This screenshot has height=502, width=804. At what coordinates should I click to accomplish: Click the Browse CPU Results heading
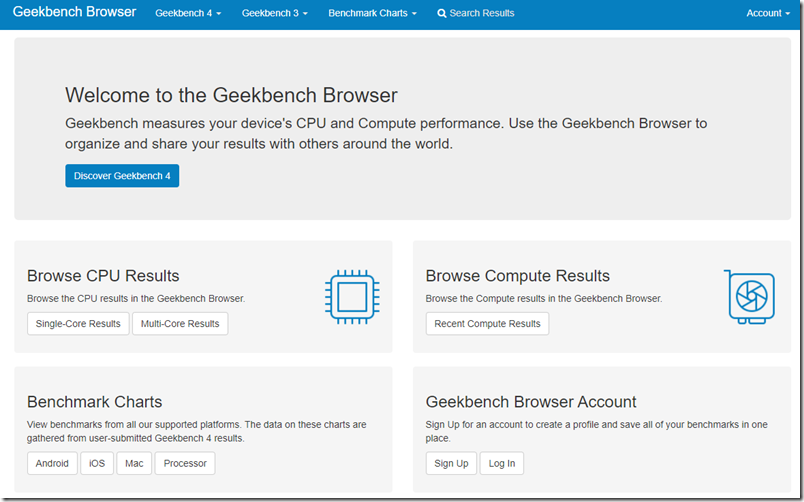tap(103, 276)
